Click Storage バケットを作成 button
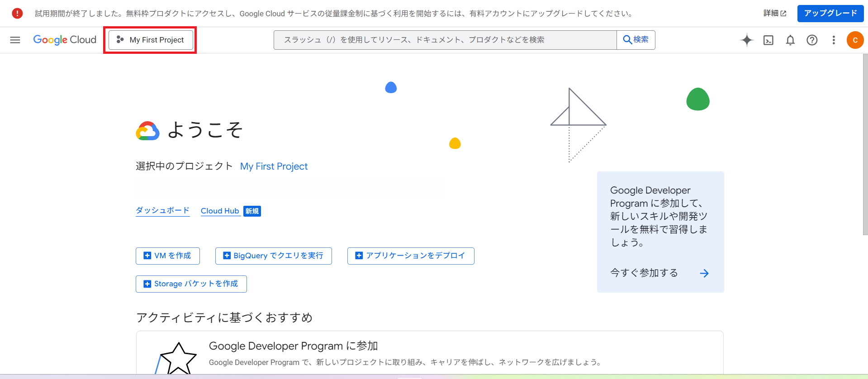The image size is (868, 379). [191, 284]
